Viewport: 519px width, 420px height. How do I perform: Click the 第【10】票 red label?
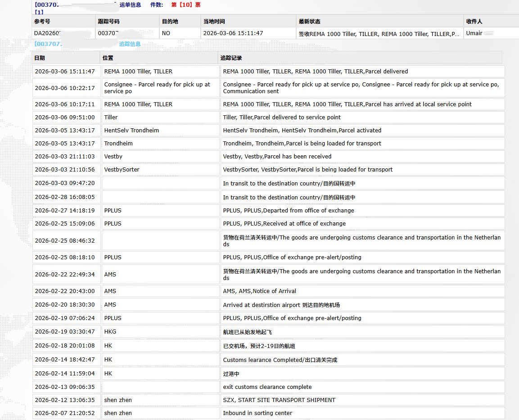point(186,5)
